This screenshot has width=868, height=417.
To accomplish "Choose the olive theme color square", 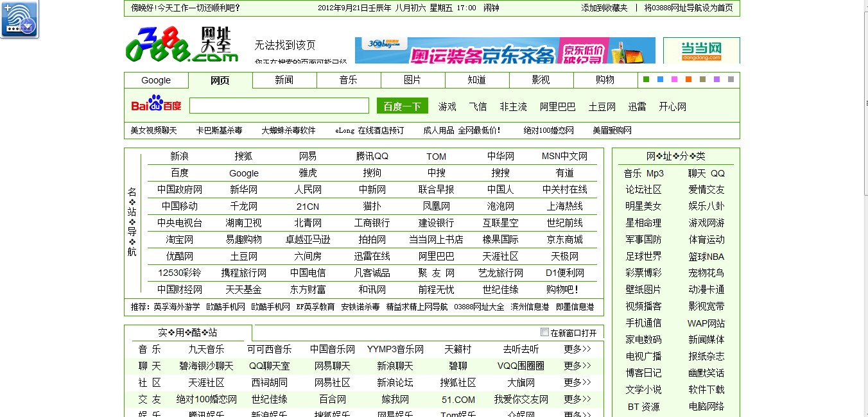I will 703,80.
